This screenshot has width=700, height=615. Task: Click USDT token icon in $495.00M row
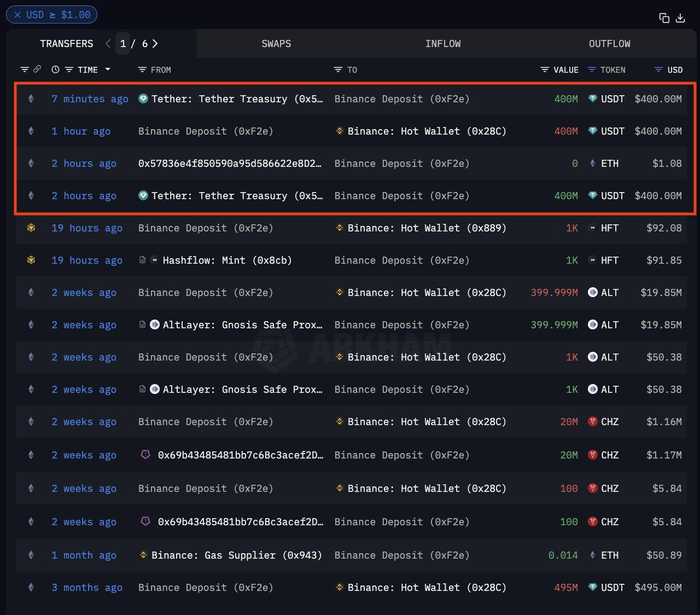click(592, 588)
